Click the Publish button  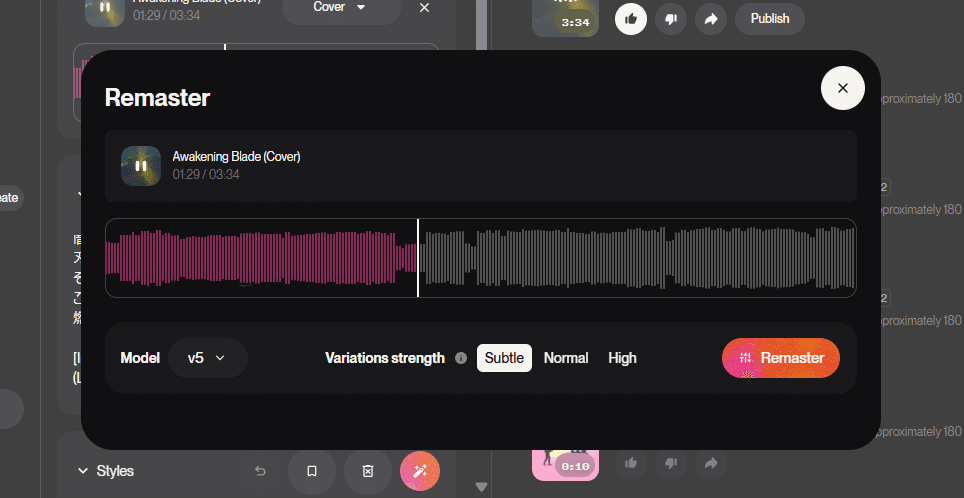[x=770, y=19]
